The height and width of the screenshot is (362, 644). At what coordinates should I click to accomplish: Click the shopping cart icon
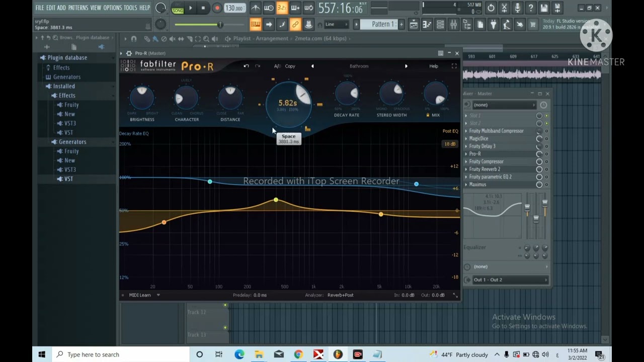point(533,24)
